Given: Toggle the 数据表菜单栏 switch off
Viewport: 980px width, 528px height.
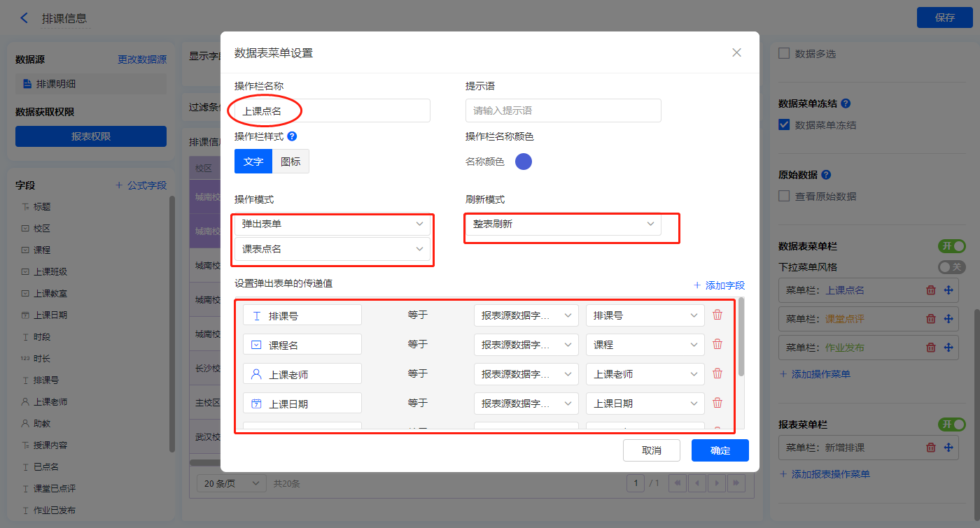Looking at the screenshot, I should (x=951, y=246).
